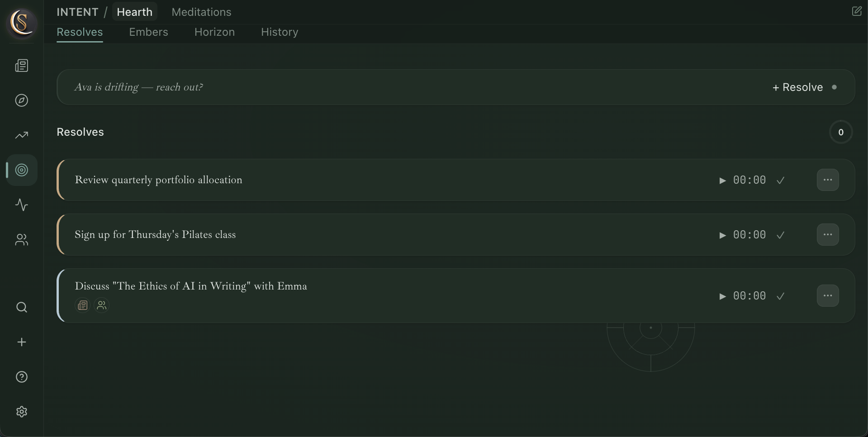Open the trending arrow sidebar icon
The width and height of the screenshot is (868, 437).
(22, 135)
